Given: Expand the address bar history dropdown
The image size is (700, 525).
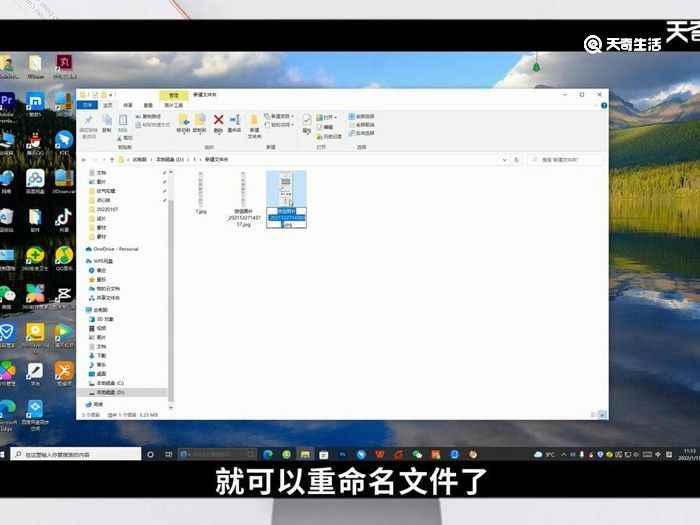Looking at the screenshot, I should [505, 159].
